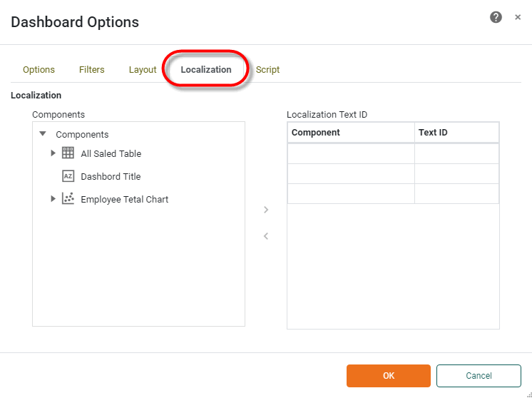Click the help question mark icon
This screenshot has width=532, height=398.
(496, 17)
